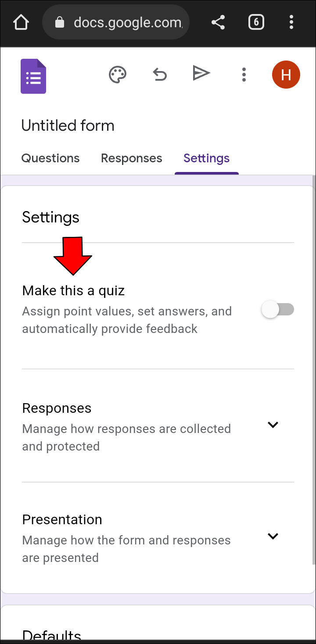Tap the browser home icon
Viewport: 316px width, 644px height.
(21, 22)
